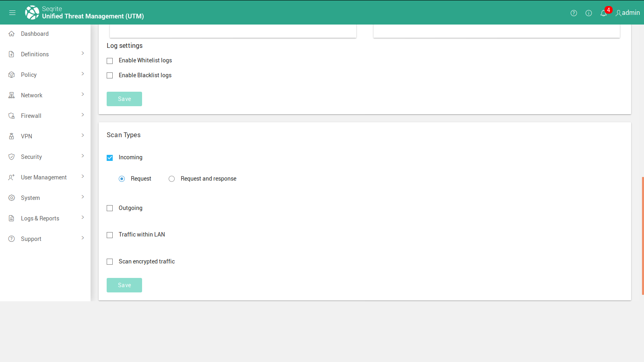Open the help question mark icon
The image size is (644, 362).
coord(574,13)
